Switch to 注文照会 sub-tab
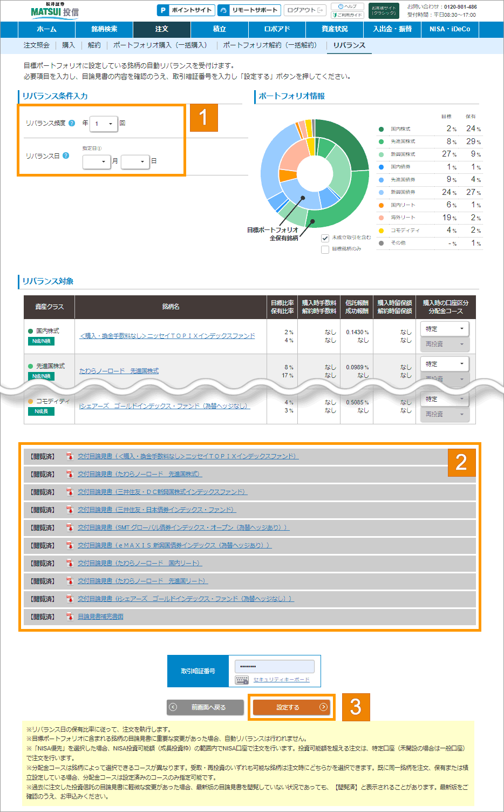This screenshot has height=812, width=504. 37,45
